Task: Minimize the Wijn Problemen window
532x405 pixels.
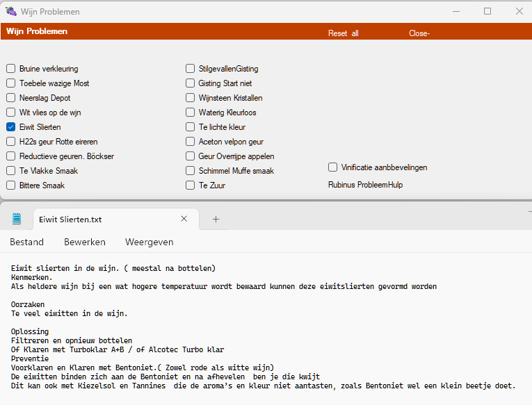Action: click(x=456, y=12)
